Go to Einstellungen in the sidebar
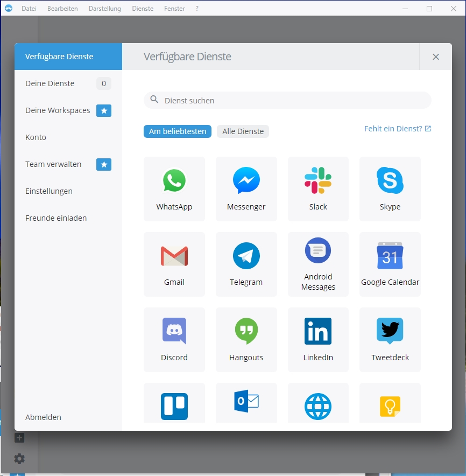 49,191
